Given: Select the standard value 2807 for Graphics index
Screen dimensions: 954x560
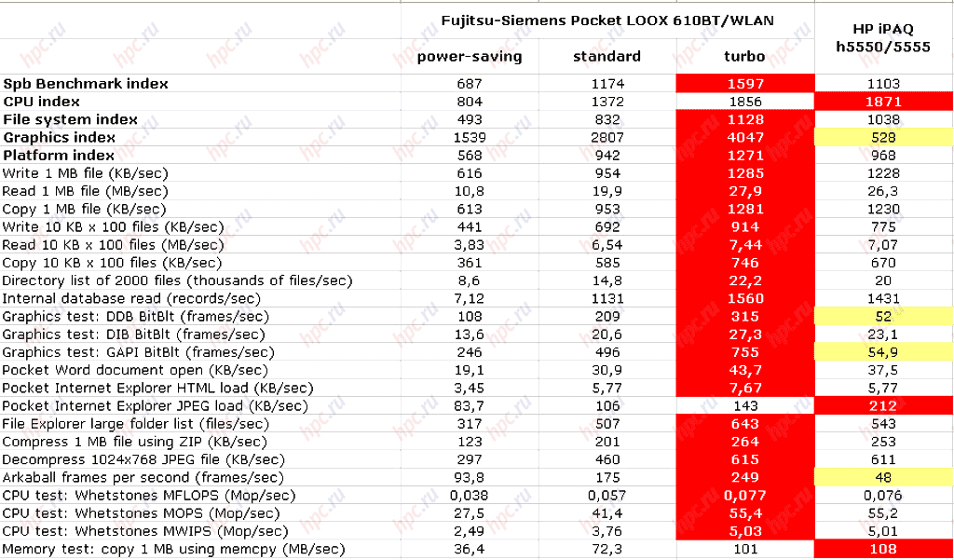Looking at the screenshot, I should [x=607, y=138].
